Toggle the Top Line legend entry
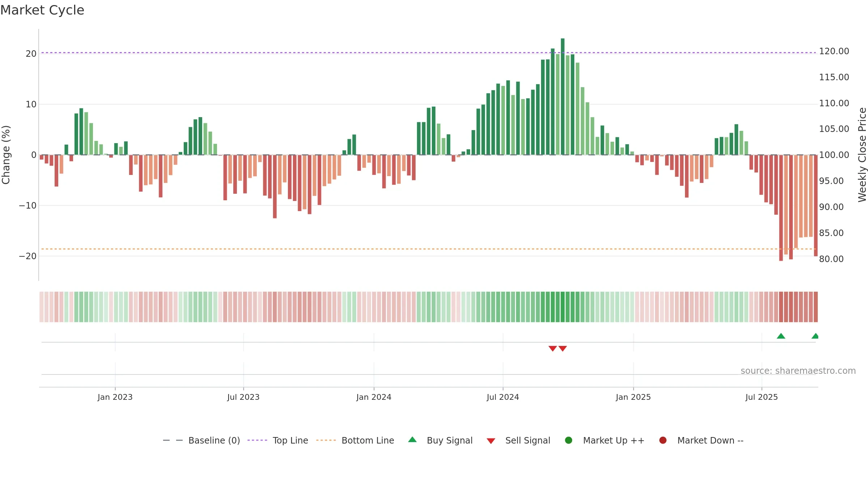868x488 pixels. [x=278, y=440]
